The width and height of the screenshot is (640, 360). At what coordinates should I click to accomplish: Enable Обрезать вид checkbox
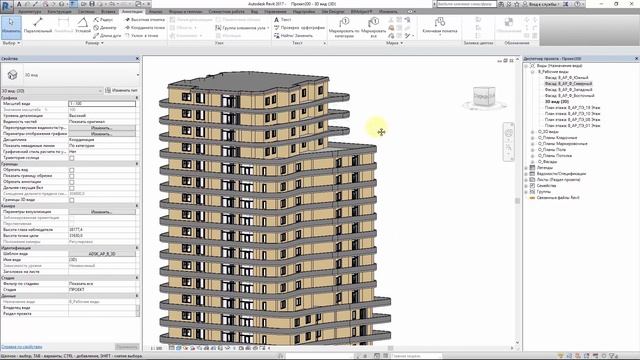click(71, 170)
